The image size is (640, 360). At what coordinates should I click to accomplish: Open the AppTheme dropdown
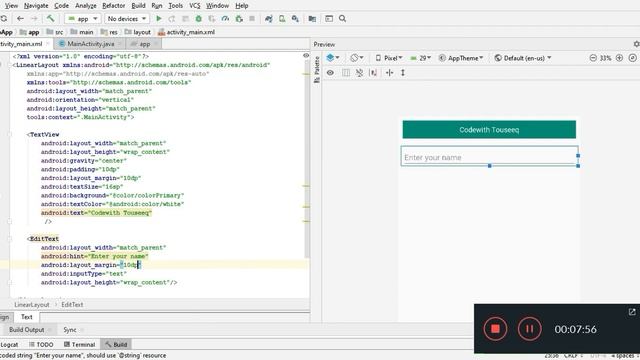coord(461,58)
